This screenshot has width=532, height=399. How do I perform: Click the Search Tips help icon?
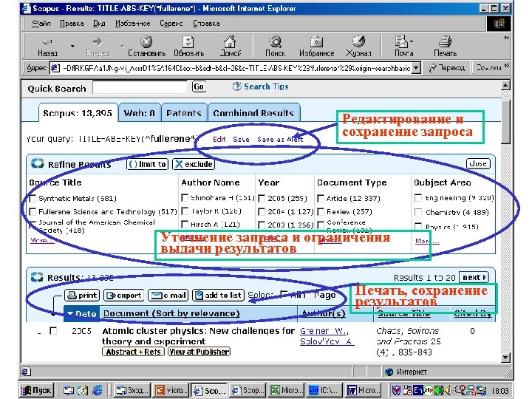pyautogui.click(x=236, y=86)
